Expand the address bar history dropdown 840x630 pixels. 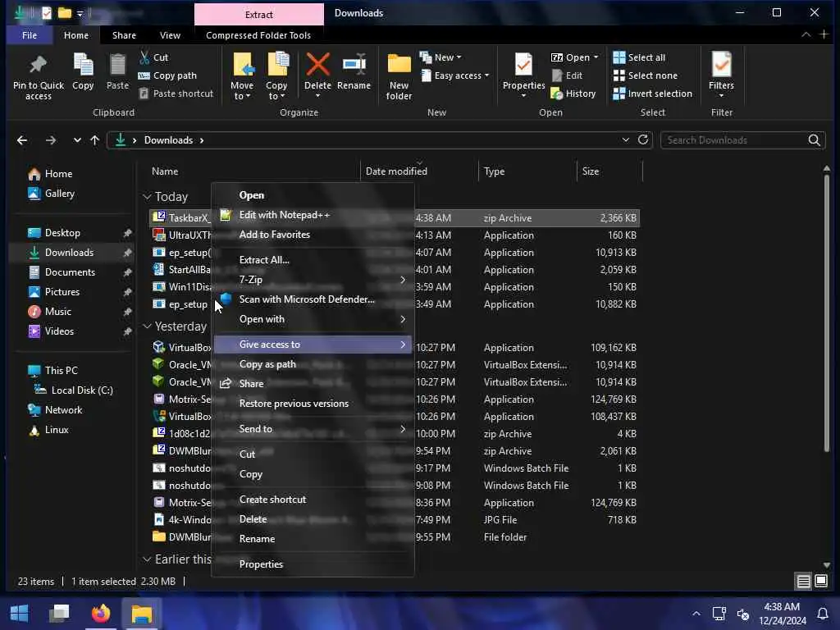coord(625,139)
